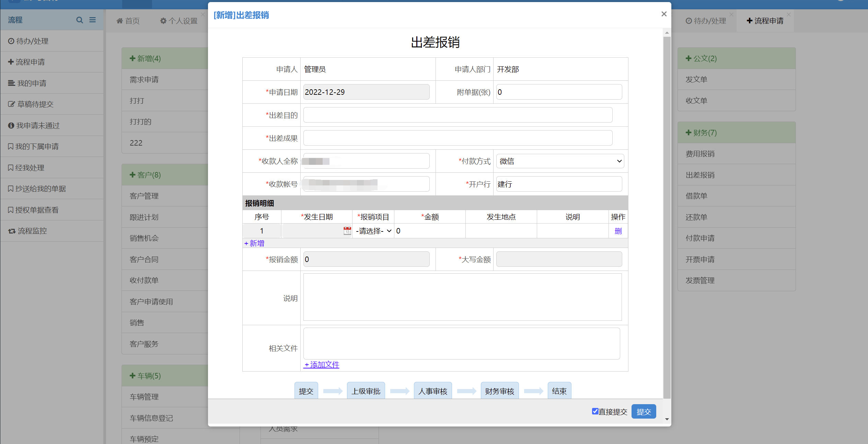
Task: Click the plus icon next to 流程申请 in sidebar
Action: click(x=11, y=62)
